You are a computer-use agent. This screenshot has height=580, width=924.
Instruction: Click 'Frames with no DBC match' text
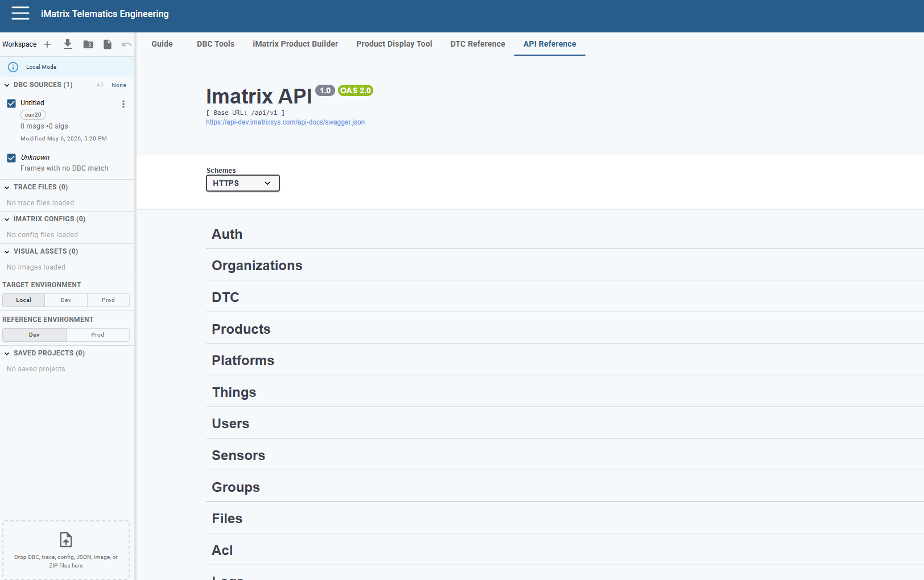click(x=64, y=168)
